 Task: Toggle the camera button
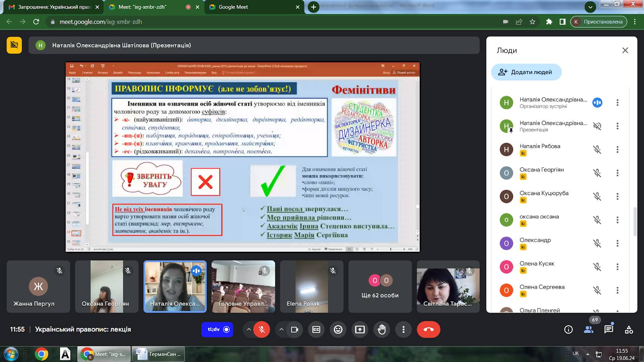pos(295,329)
